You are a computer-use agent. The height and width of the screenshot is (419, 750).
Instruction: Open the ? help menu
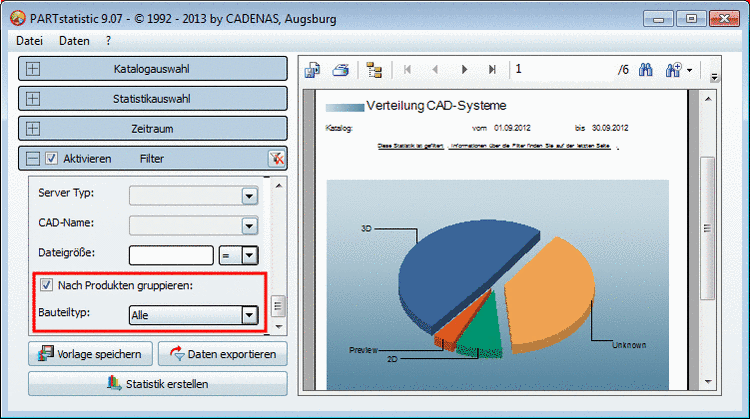pyautogui.click(x=109, y=41)
